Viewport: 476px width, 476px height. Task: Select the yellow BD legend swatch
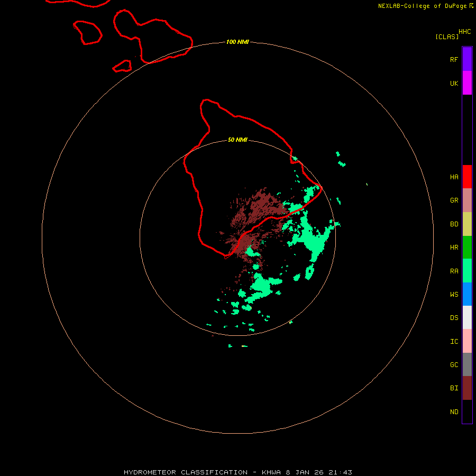coord(467,224)
